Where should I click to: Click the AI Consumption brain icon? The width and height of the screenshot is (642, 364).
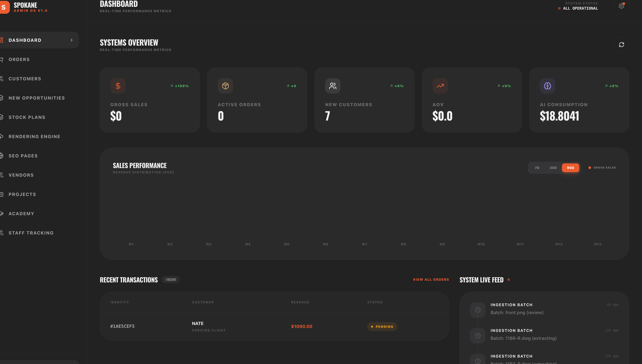pyautogui.click(x=547, y=86)
